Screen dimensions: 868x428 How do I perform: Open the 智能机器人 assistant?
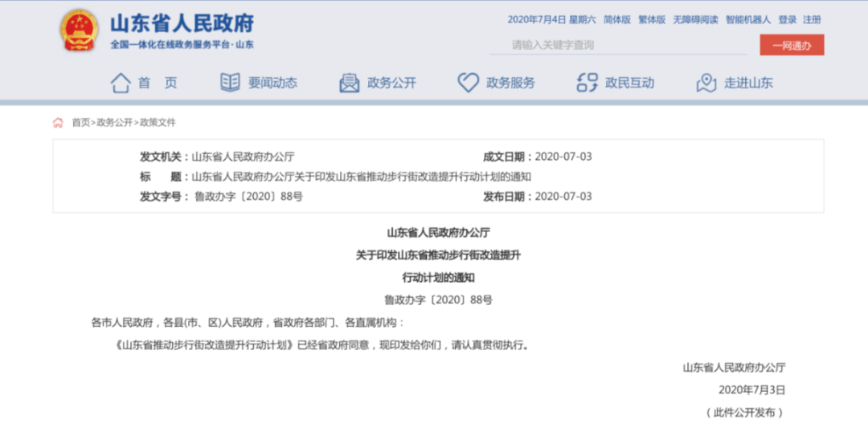pos(748,20)
